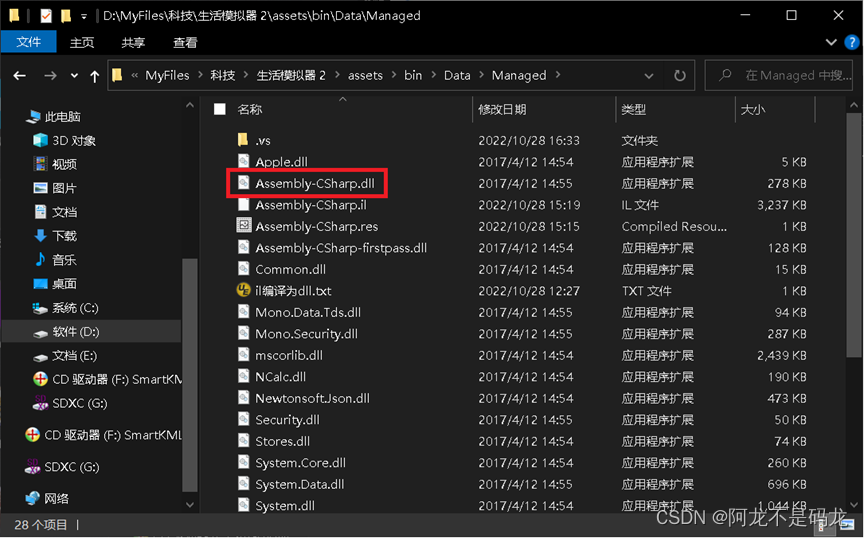Open the Explorer help button
This screenshot has height=538, width=864.
pos(852,42)
